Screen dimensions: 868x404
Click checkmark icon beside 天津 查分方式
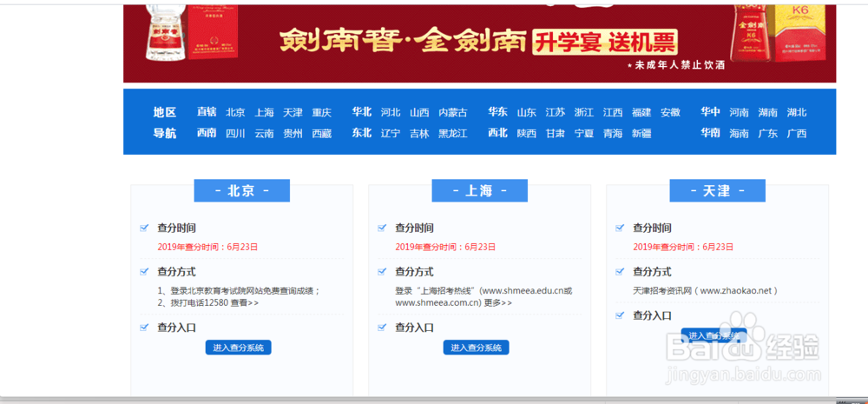pyautogui.click(x=620, y=272)
